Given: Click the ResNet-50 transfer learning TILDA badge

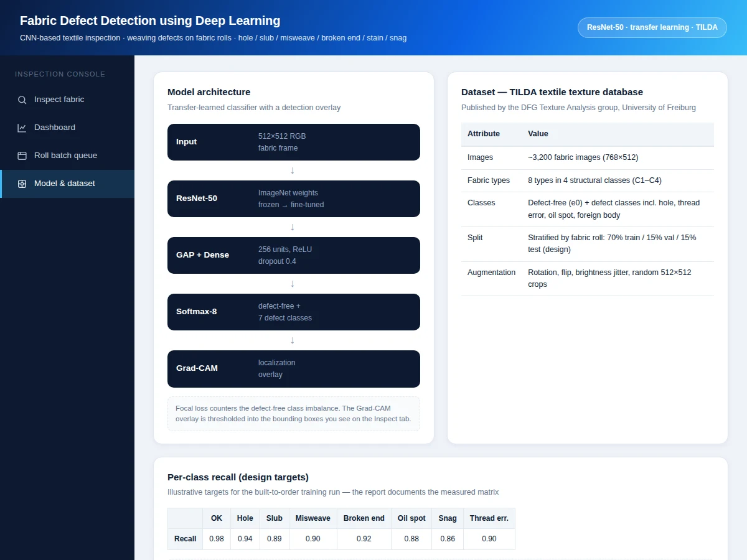Looking at the screenshot, I should pos(652,27).
